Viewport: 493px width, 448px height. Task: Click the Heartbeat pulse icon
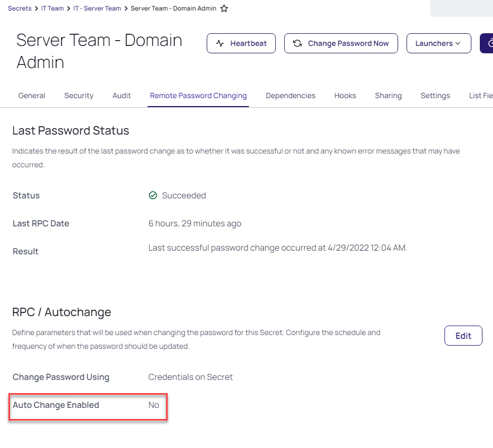(220, 43)
